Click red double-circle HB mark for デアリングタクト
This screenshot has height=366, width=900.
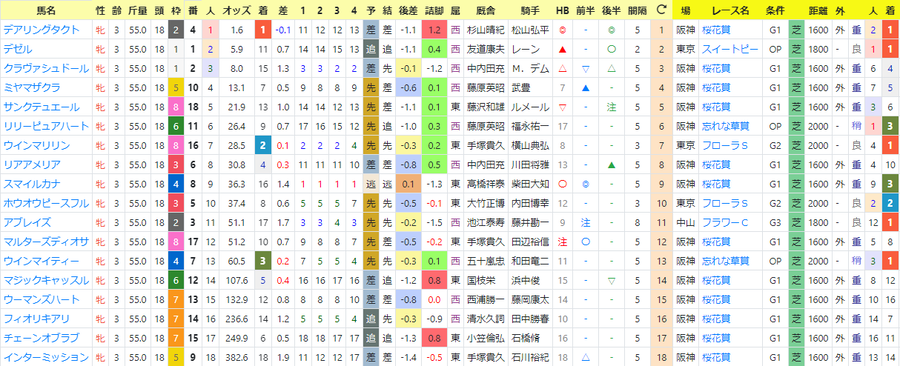click(x=562, y=30)
